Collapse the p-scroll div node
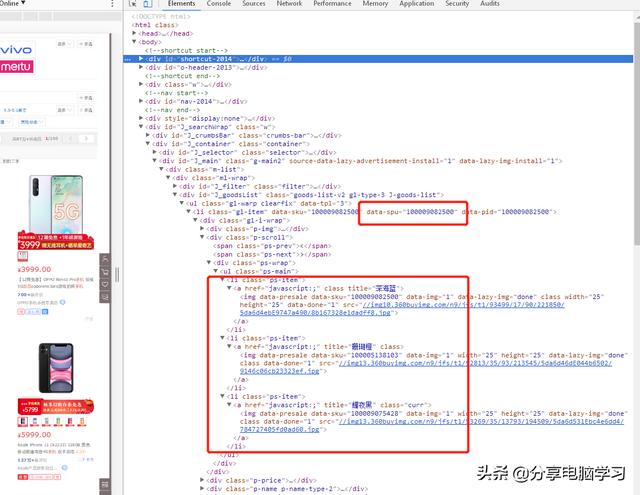 point(202,237)
